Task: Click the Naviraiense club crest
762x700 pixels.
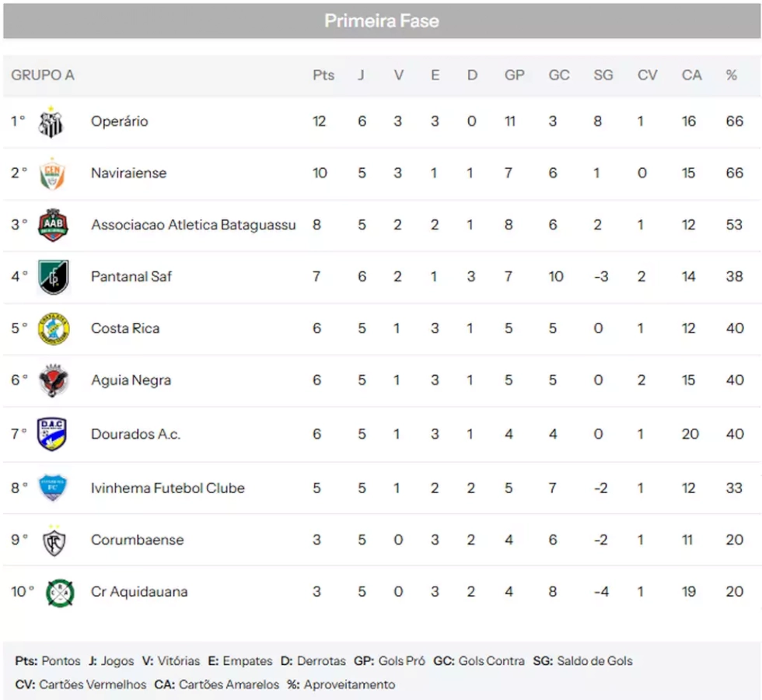Action: [52, 173]
